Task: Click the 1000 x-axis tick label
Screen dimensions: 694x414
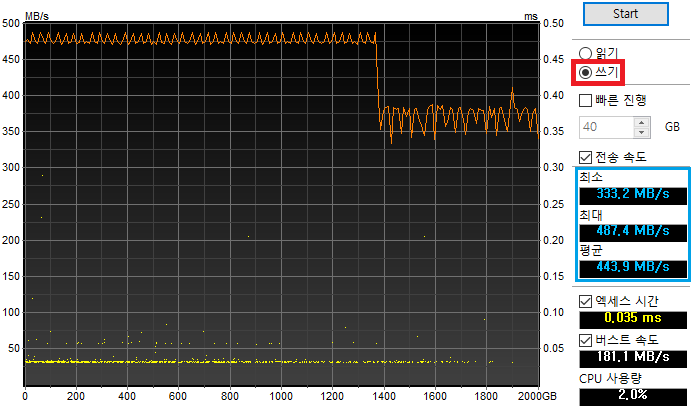Action: [x=281, y=396]
